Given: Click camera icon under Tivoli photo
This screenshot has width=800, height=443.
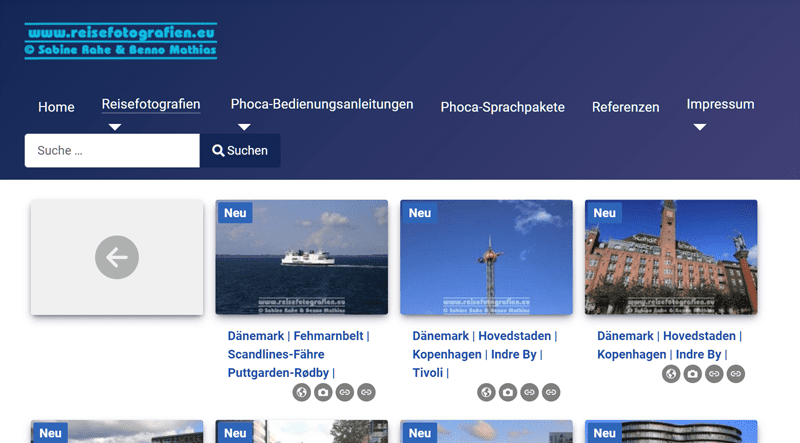Looking at the screenshot, I should tap(508, 393).
